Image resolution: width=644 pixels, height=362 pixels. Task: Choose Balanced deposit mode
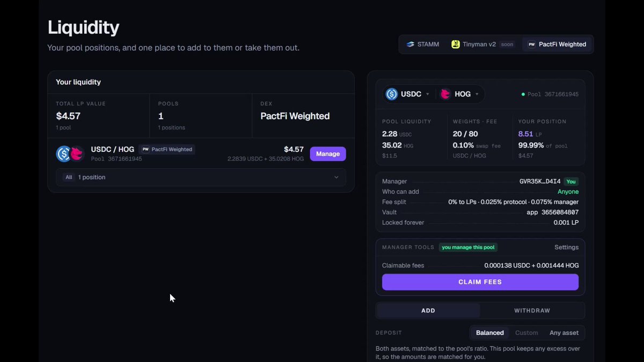(490, 333)
